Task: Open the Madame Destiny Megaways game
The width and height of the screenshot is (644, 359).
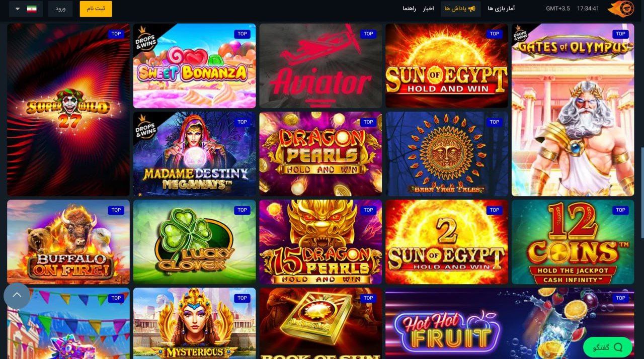Action: [194, 154]
